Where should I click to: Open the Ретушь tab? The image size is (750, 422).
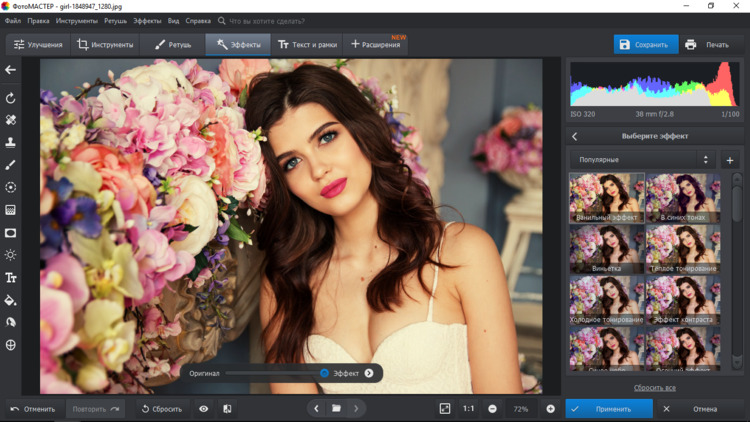pos(173,45)
